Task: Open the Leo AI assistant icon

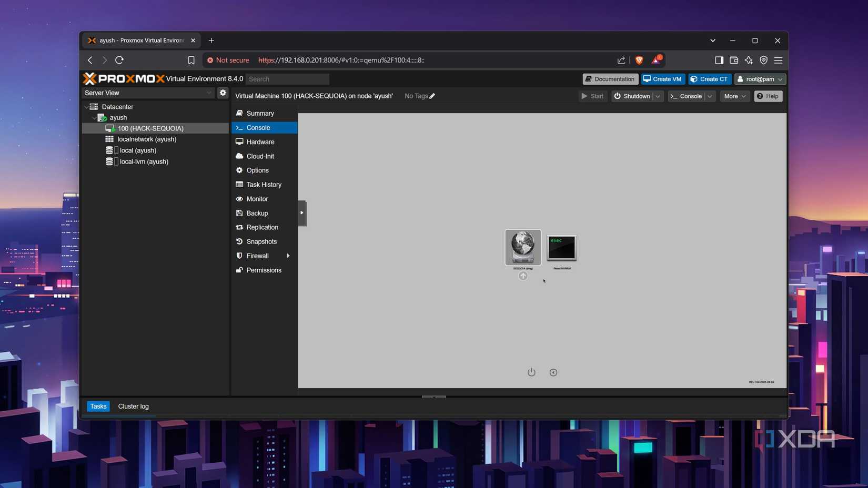Action: [749, 60]
